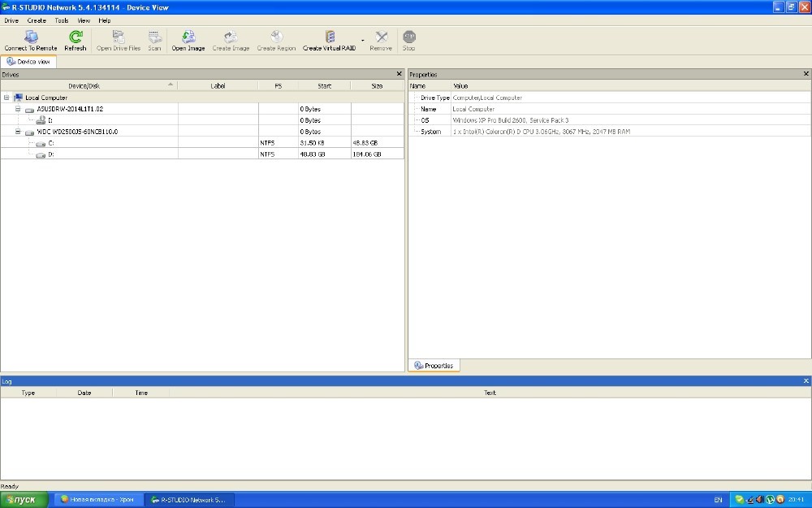Click the C: volume disk icon
This screenshot has height=508, width=812.
click(x=41, y=143)
